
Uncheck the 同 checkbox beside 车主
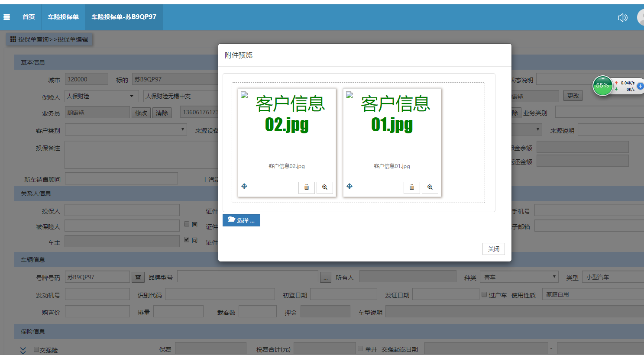pyautogui.click(x=187, y=239)
